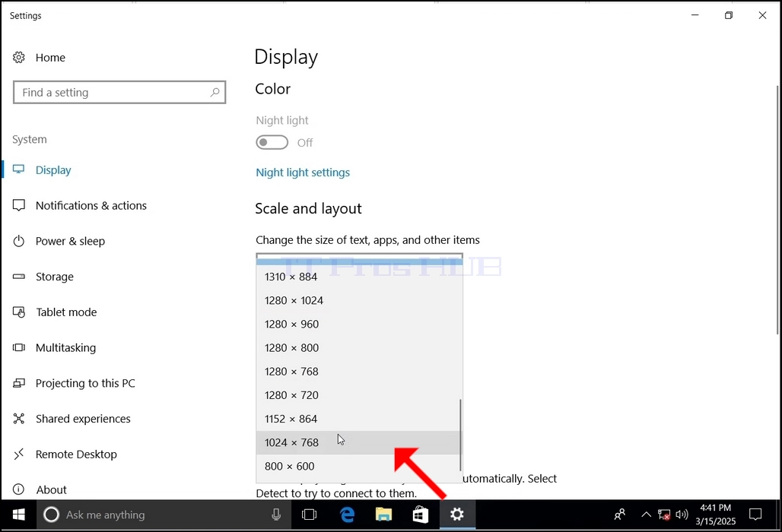Select 1310 × 884 resolution
Viewport: 782px width, 532px height.
359,277
